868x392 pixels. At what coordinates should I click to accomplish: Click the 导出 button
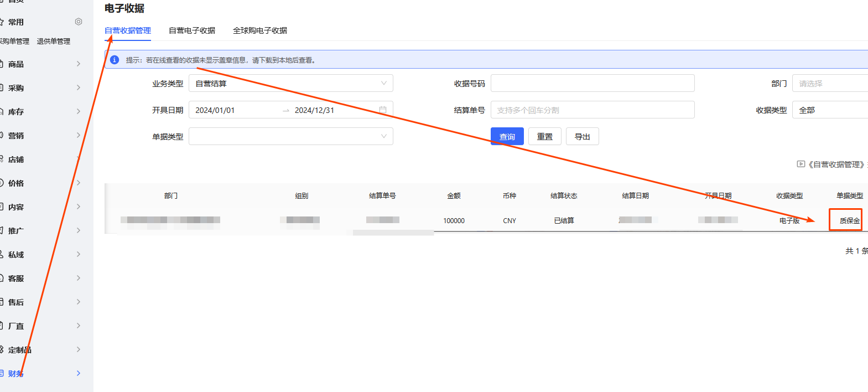coord(582,136)
